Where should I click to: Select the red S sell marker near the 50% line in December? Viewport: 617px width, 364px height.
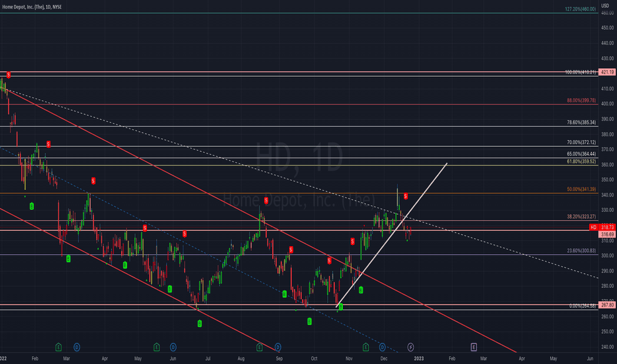(406, 196)
